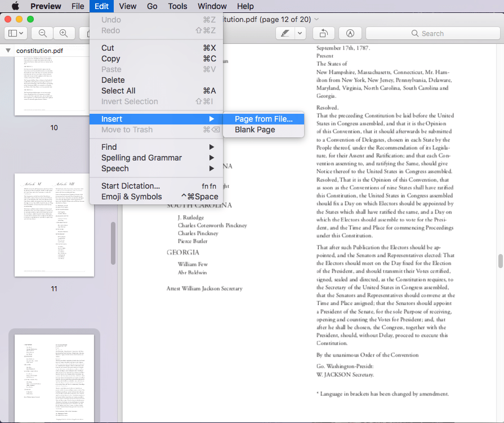Select the highlight pen tool
The image size is (504, 423).
click(285, 33)
